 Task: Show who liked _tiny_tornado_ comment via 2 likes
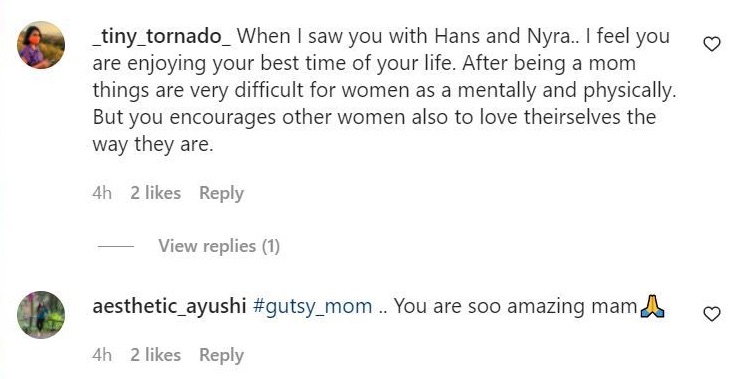click(x=156, y=193)
